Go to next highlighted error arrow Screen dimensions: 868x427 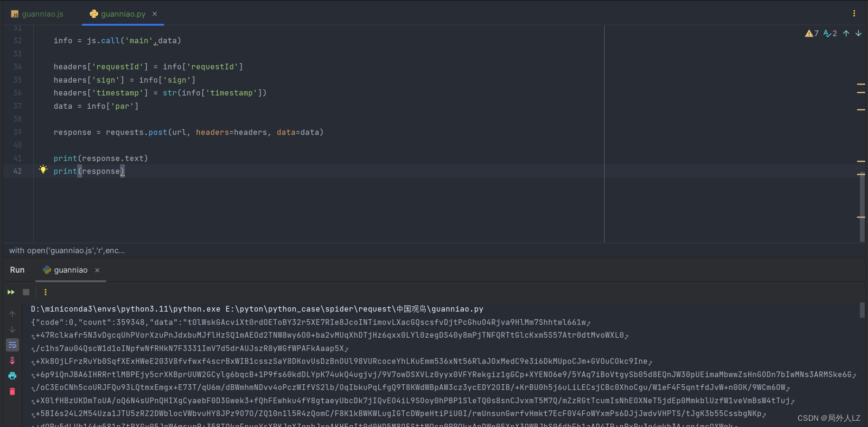coord(859,33)
